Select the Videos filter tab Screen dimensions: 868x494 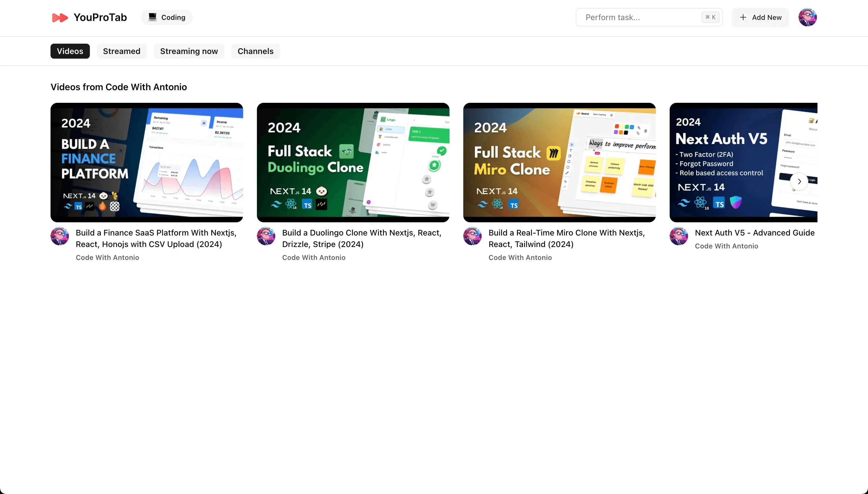[x=70, y=51]
